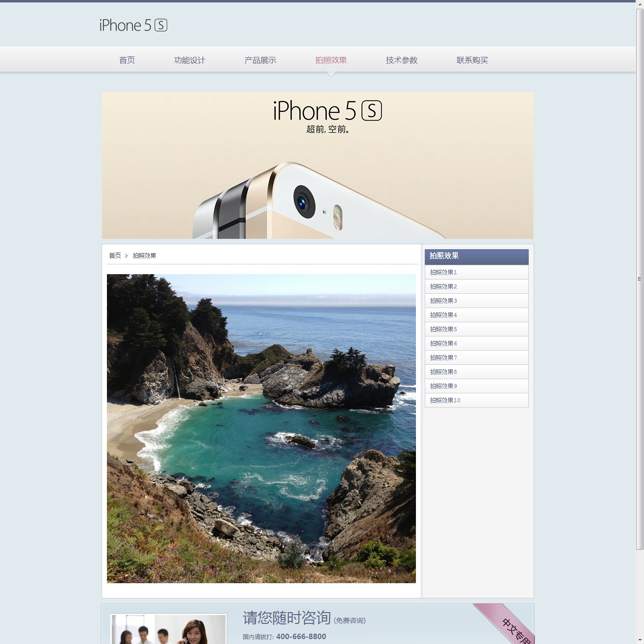Open 拍照效果4 from the sidebar
Screen dimensions: 644x644
click(443, 315)
